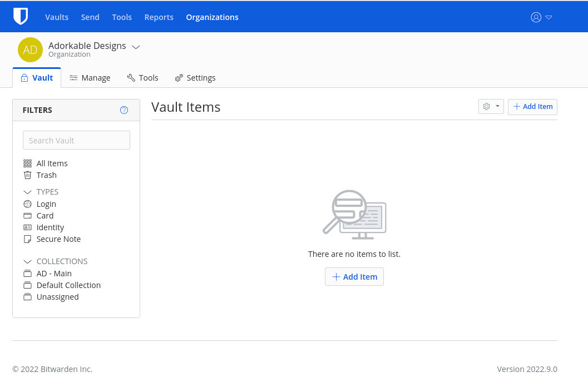Click the Bitwarden shield logo

[21, 17]
